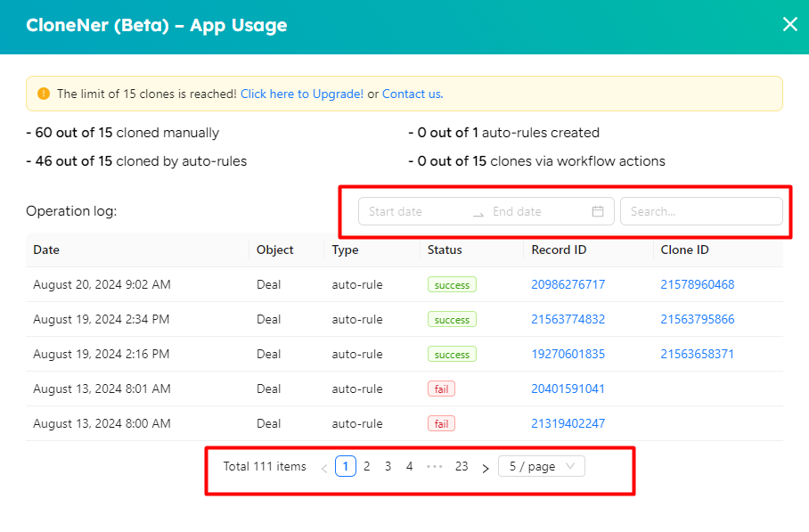The image size is (809, 532).
Task: Open the 'Contact us.' link
Action: [x=413, y=94]
